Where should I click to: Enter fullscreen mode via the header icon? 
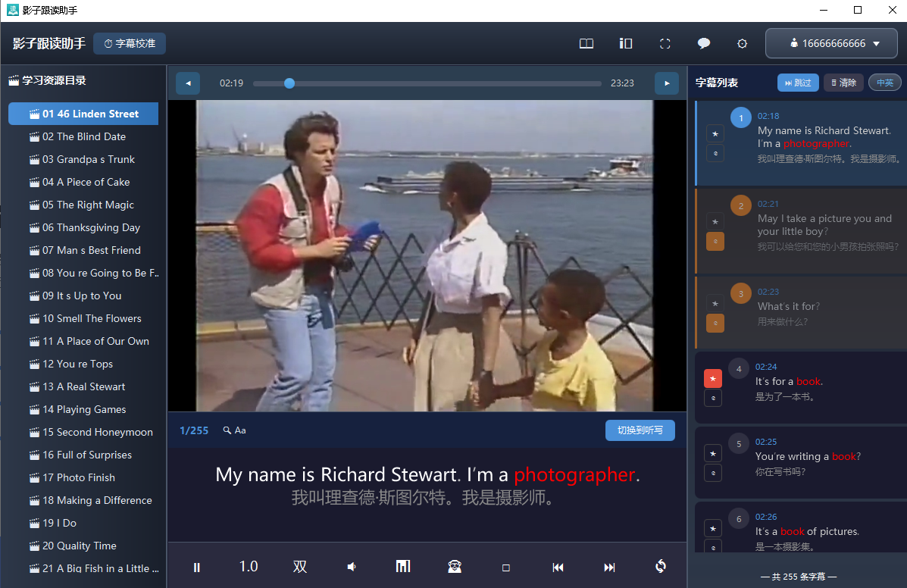665,43
